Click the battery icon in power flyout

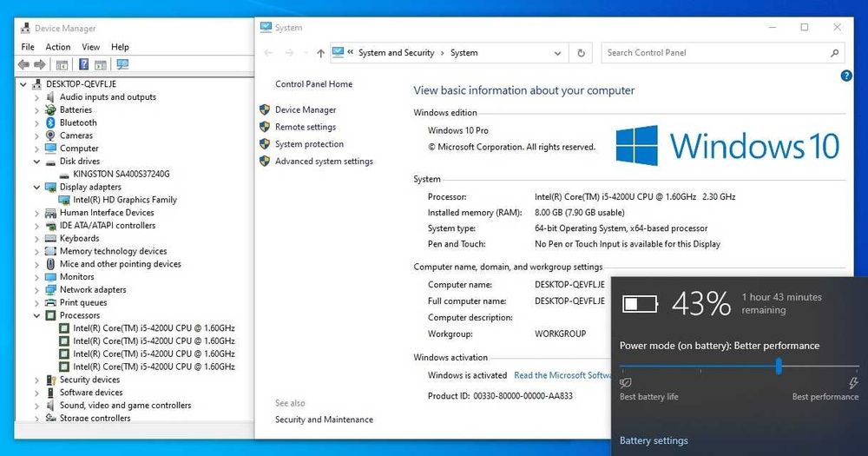tap(640, 304)
